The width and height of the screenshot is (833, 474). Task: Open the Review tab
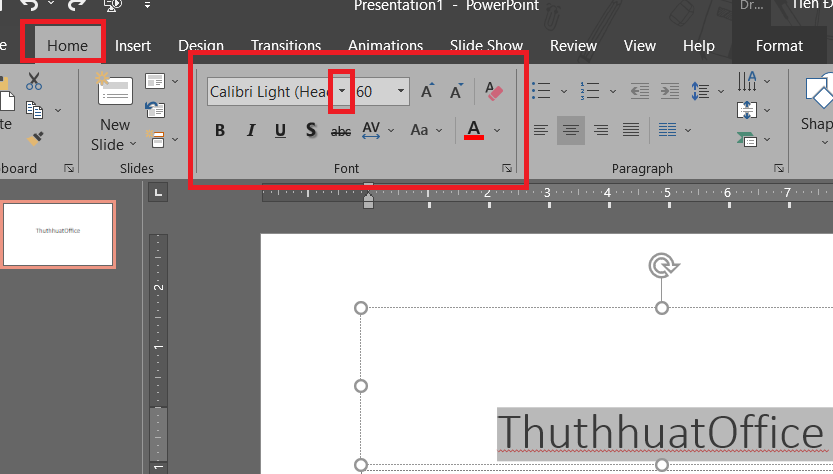point(573,46)
